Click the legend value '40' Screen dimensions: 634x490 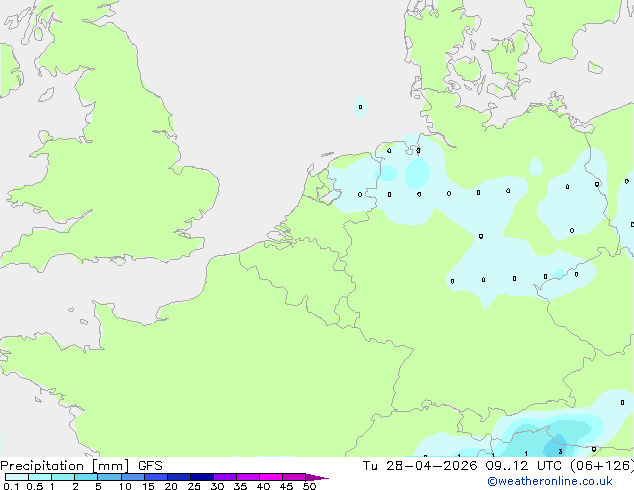click(x=263, y=486)
